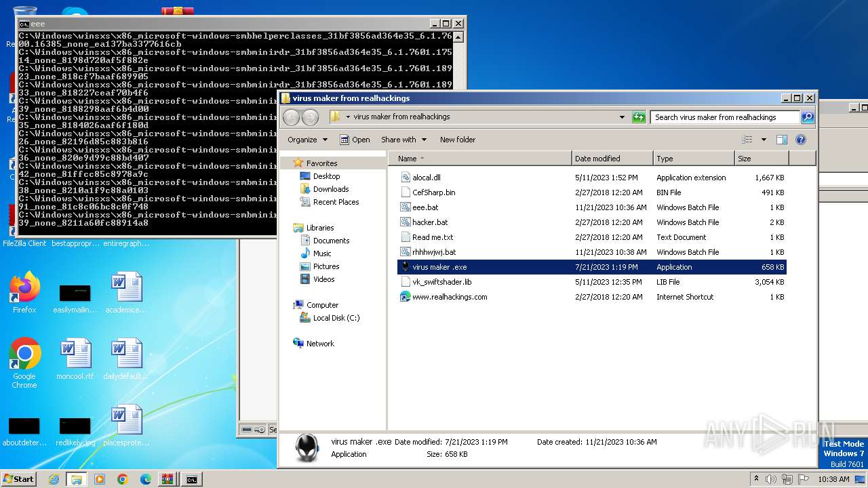Screen dimensions: 868x488
Task: Select the Read me.txt document
Action: (x=433, y=237)
